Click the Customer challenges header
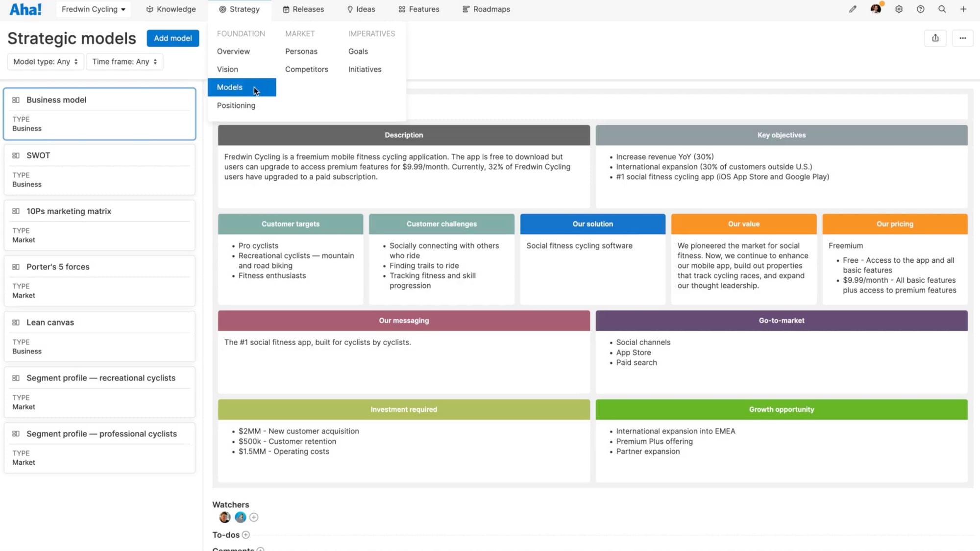This screenshot has width=980, height=551. coord(441,224)
